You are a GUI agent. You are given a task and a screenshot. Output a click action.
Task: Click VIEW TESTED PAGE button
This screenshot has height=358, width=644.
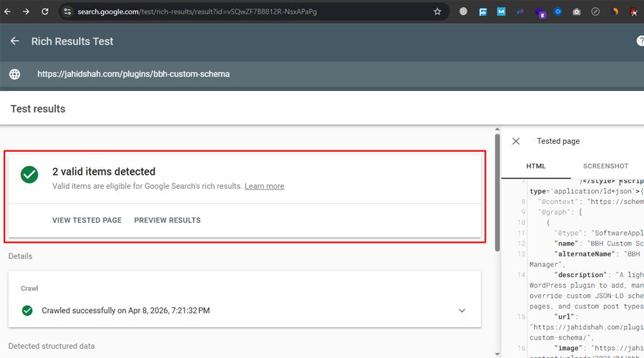(87, 221)
